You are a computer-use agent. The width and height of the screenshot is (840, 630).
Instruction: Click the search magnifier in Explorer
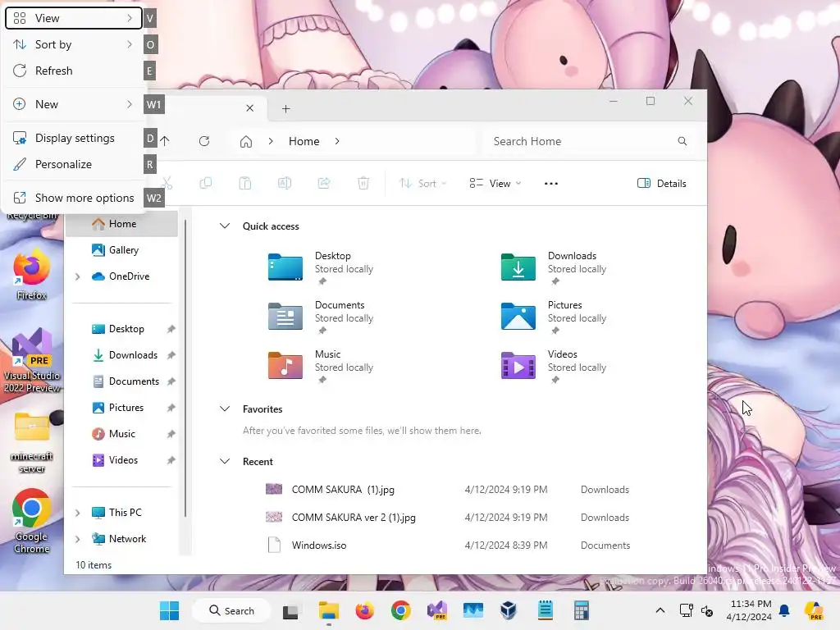pos(682,141)
